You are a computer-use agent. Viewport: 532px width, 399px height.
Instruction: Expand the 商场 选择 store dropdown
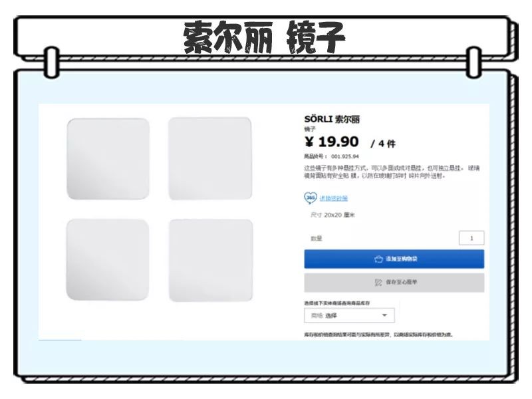[x=350, y=315]
